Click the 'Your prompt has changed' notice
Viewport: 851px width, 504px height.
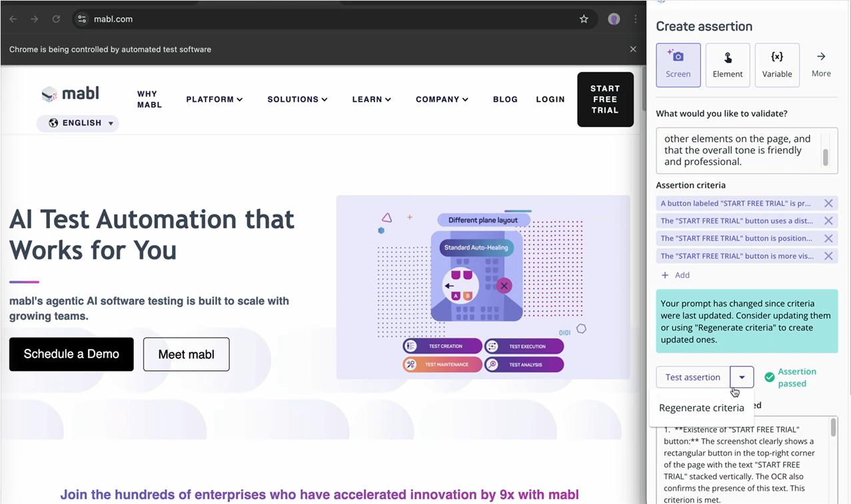tap(747, 322)
